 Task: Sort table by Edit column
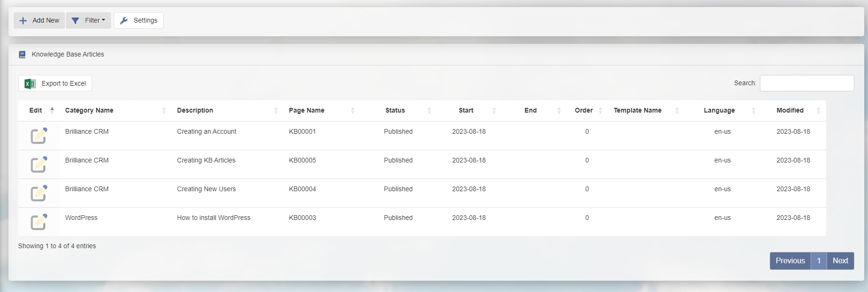39,110
